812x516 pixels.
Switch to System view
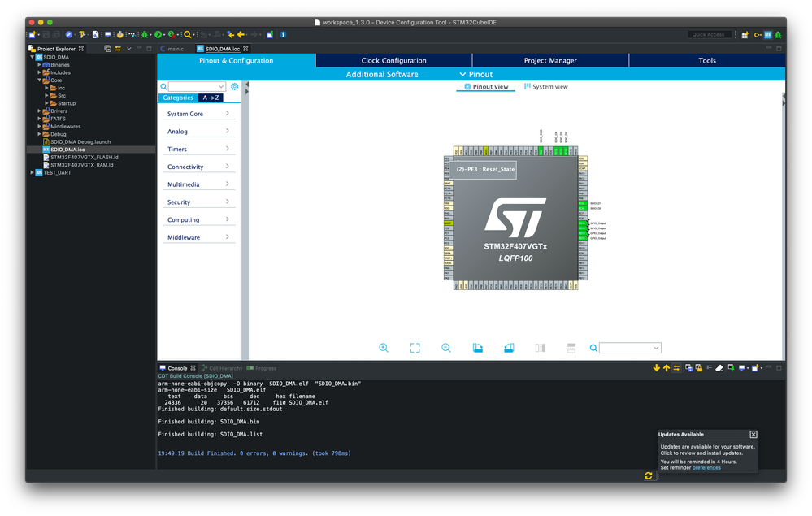pyautogui.click(x=546, y=86)
